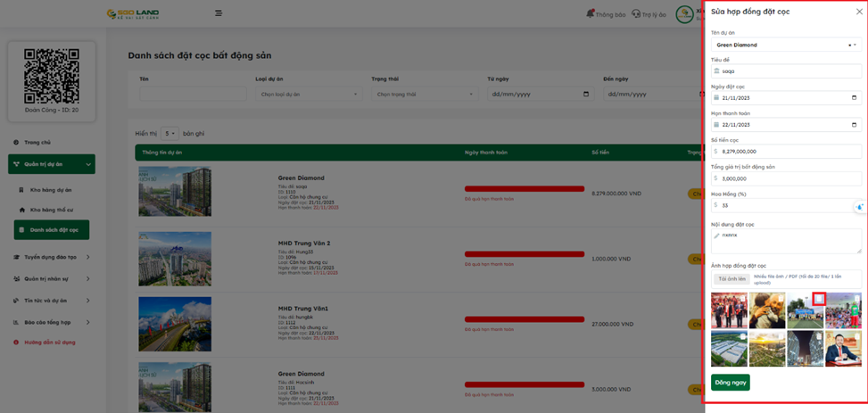Change Hiển thị rows-per-page selector
Image resolution: width=868 pixels, height=413 pixels.
pyautogui.click(x=169, y=134)
